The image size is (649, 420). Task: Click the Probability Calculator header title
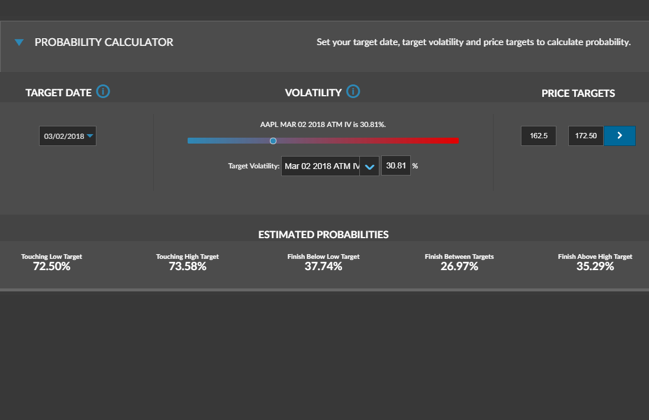click(x=104, y=43)
